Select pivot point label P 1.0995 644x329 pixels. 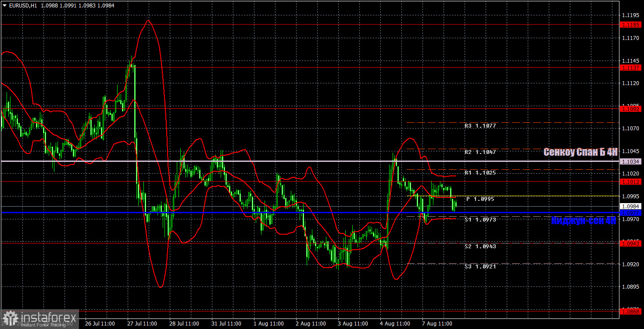click(x=480, y=199)
